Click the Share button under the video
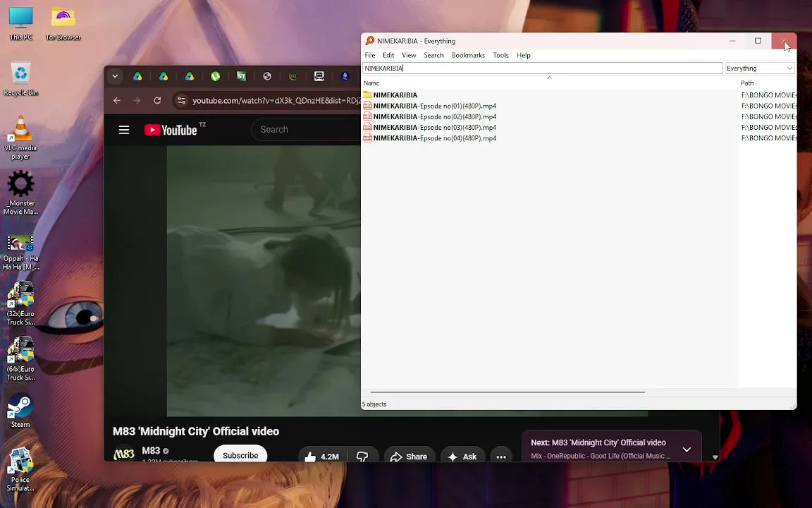812x508 pixels. 409,456
